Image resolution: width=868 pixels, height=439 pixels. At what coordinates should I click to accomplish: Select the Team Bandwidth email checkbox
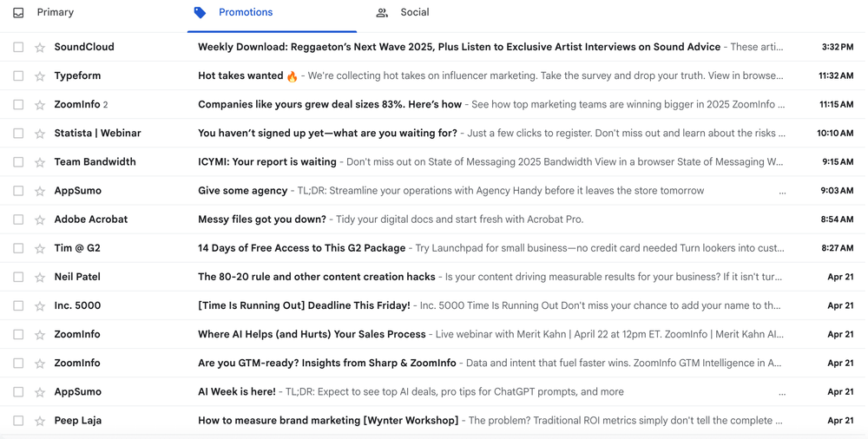[x=18, y=162]
